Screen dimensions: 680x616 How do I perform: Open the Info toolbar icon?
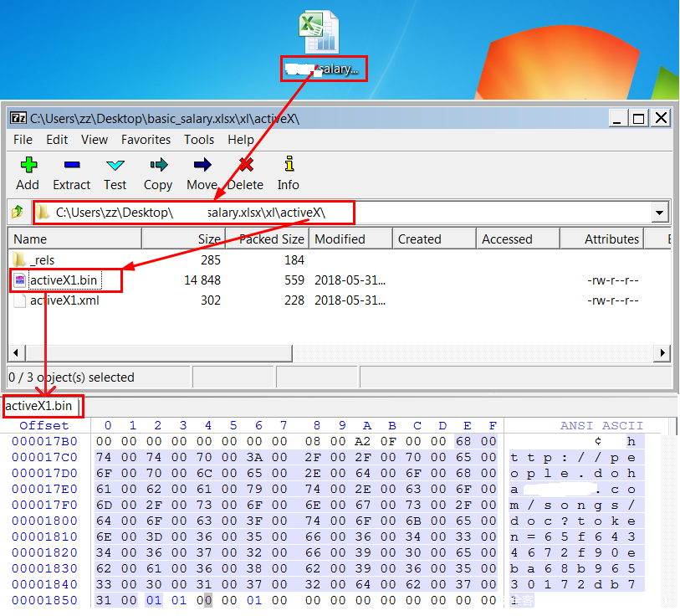click(289, 164)
